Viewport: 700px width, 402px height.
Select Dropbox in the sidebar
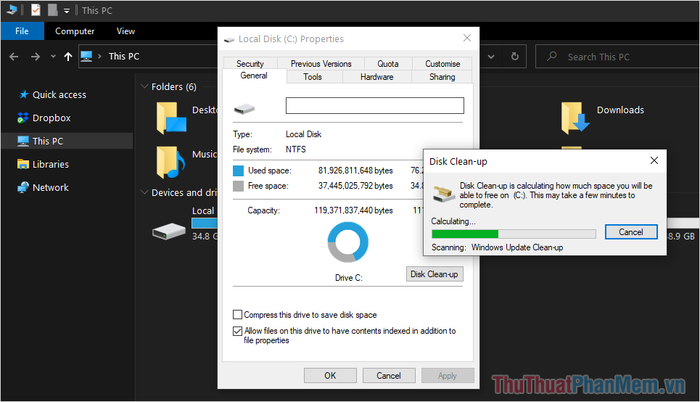[51, 118]
